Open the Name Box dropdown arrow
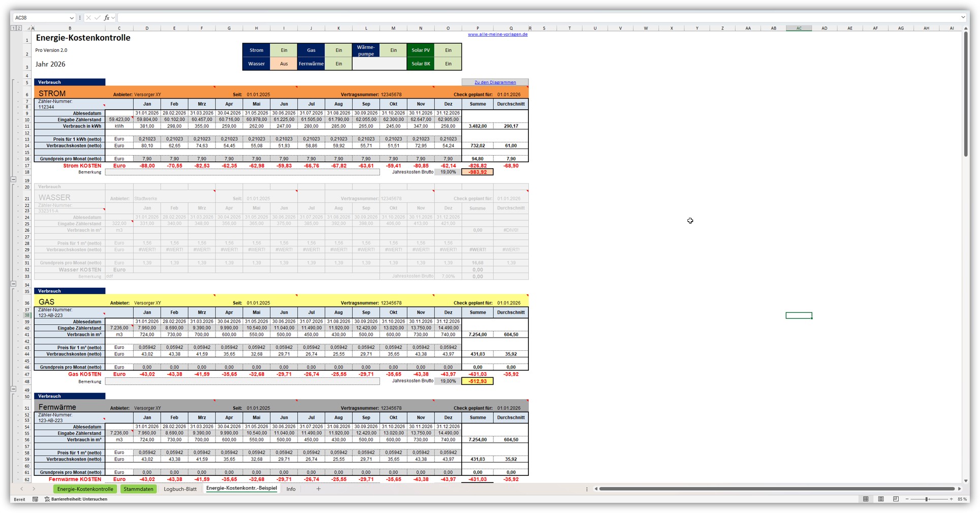980x513 pixels. click(72, 18)
